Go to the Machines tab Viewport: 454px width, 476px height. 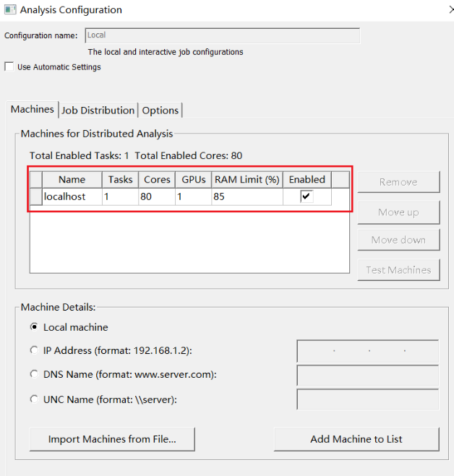(x=32, y=109)
